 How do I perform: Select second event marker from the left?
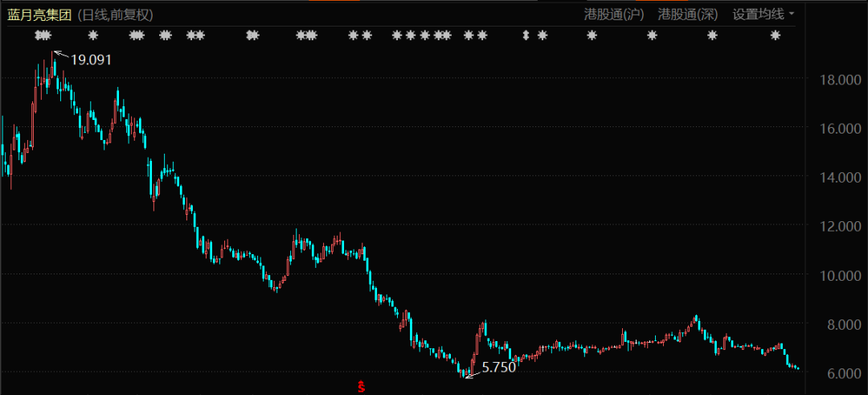tap(92, 35)
